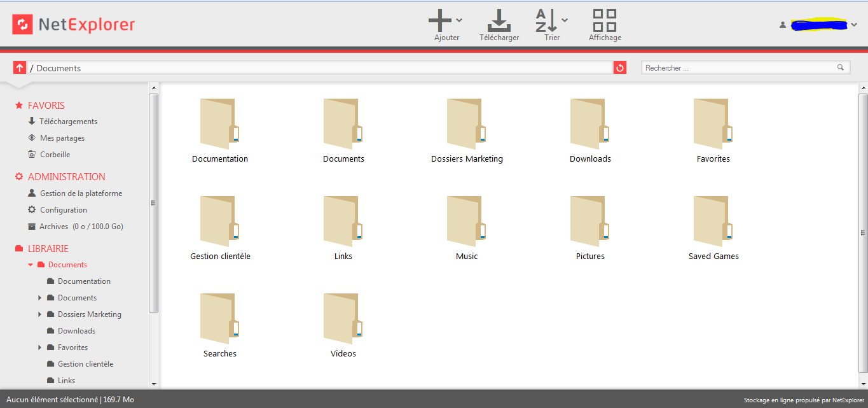Open Gestion de la plateforme
This screenshot has width=868, height=408.
point(81,193)
